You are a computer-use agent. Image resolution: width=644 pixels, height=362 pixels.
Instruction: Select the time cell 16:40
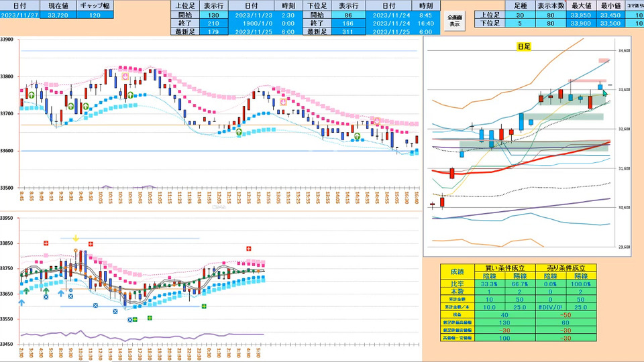(x=426, y=23)
